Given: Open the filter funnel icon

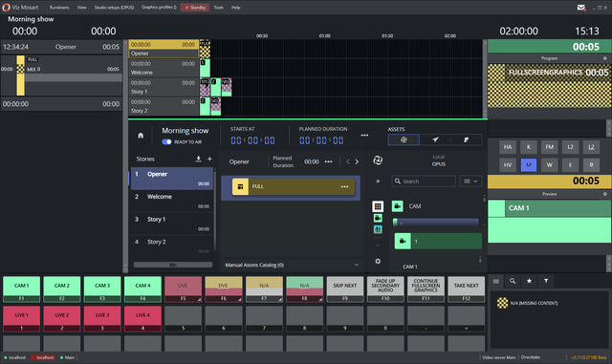Looking at the screenshot, I should tap(546, 281).
